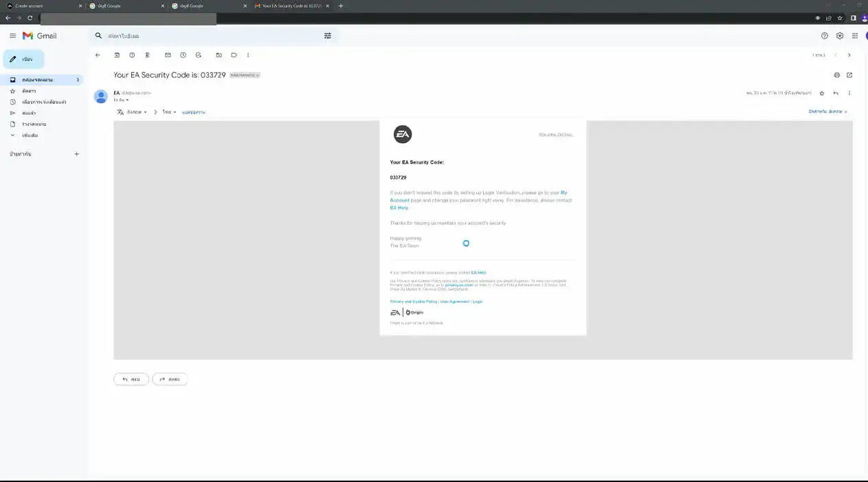Open Gmail settings gear
868x482 pixels.
[840, 36]
